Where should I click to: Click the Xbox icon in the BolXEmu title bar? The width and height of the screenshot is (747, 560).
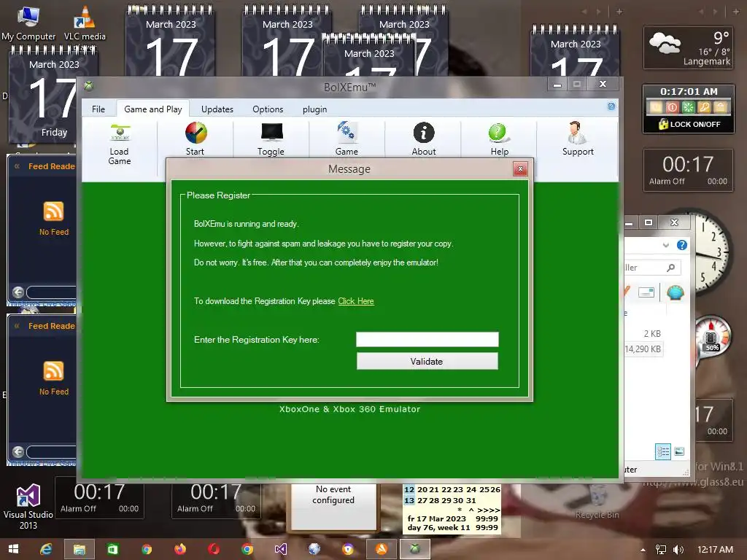point(88,86)
